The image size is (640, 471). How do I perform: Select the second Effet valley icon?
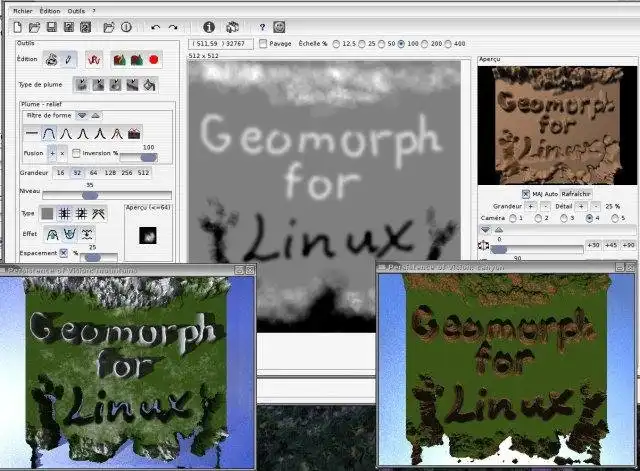tap(70, 234)
